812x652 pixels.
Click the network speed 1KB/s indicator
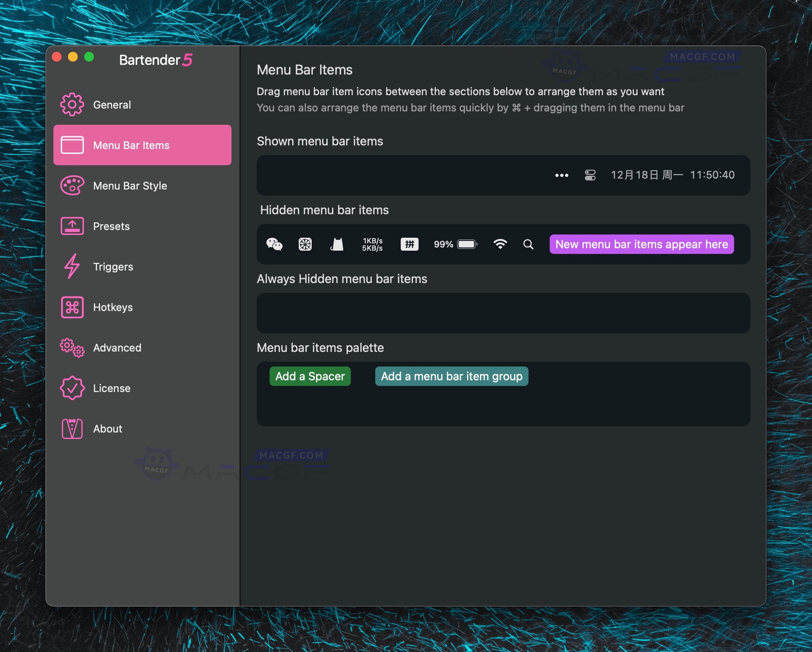coord(372,244)
